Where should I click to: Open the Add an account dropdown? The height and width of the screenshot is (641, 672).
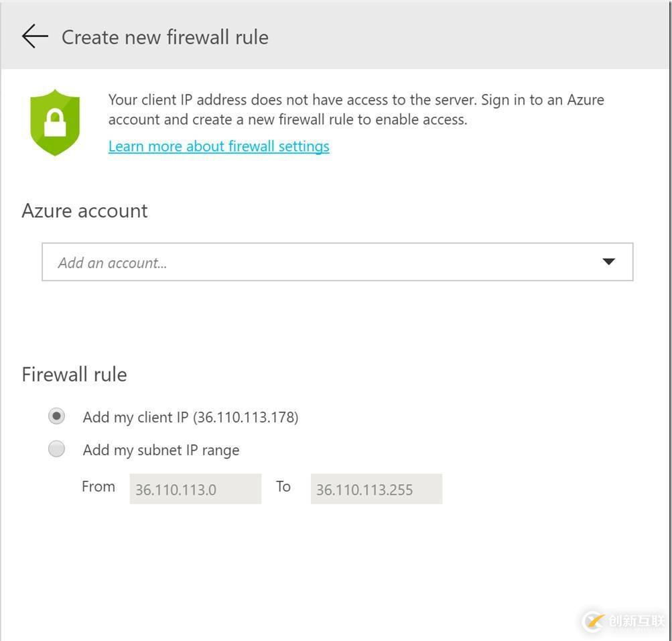tap(337, 262)
